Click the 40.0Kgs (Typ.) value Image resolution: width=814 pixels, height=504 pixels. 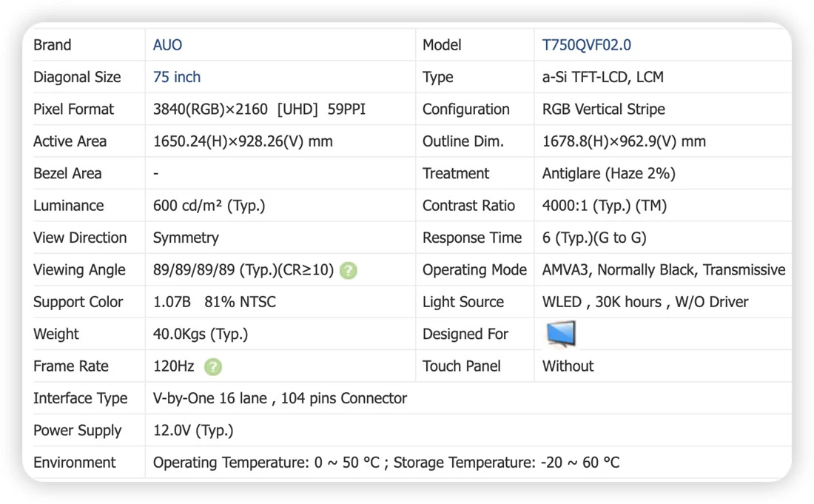201,335
